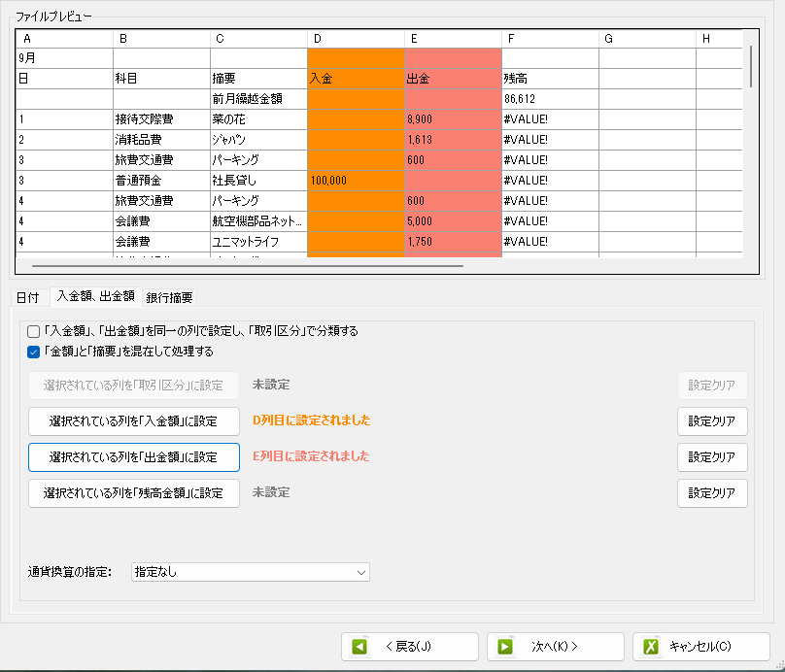Enable the same-column 取引区分 classification checkbox

tap(34, 331)
